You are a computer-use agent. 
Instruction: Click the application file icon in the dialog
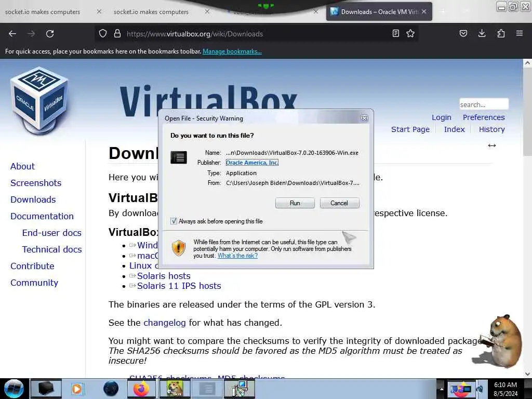pyautogui.click(x=179, y=157)
